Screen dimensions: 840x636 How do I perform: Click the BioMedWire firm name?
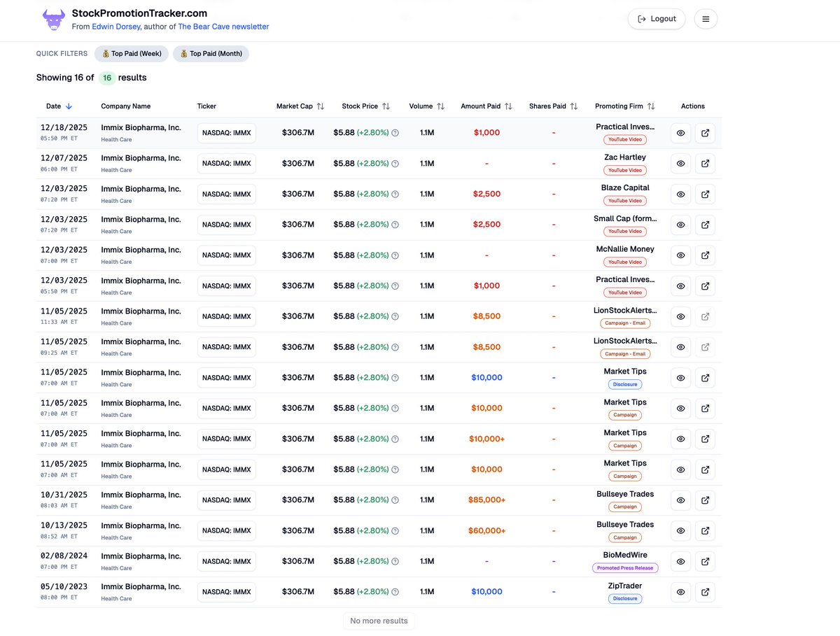click(x=625, y=555)
